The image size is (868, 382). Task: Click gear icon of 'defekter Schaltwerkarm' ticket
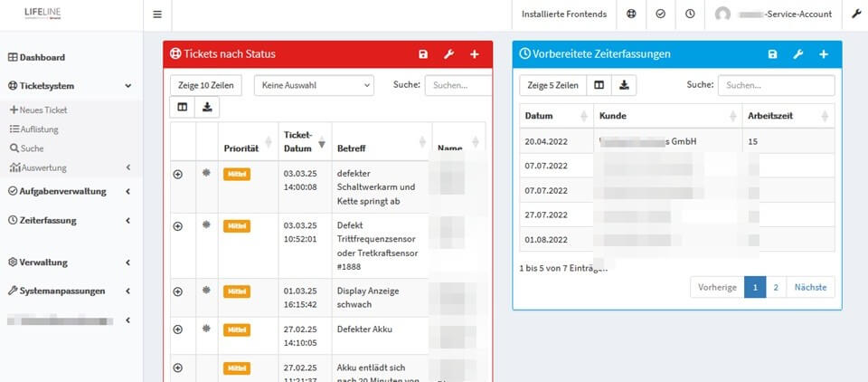pos(206,173)
